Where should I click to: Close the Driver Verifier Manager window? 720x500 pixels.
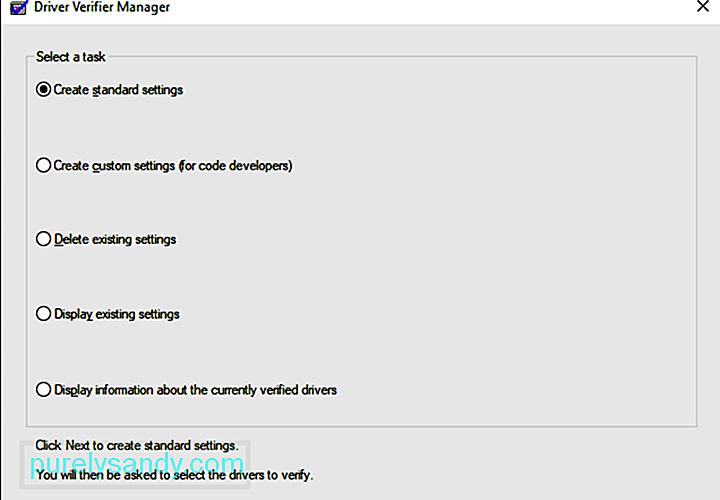tap(703, 6)
